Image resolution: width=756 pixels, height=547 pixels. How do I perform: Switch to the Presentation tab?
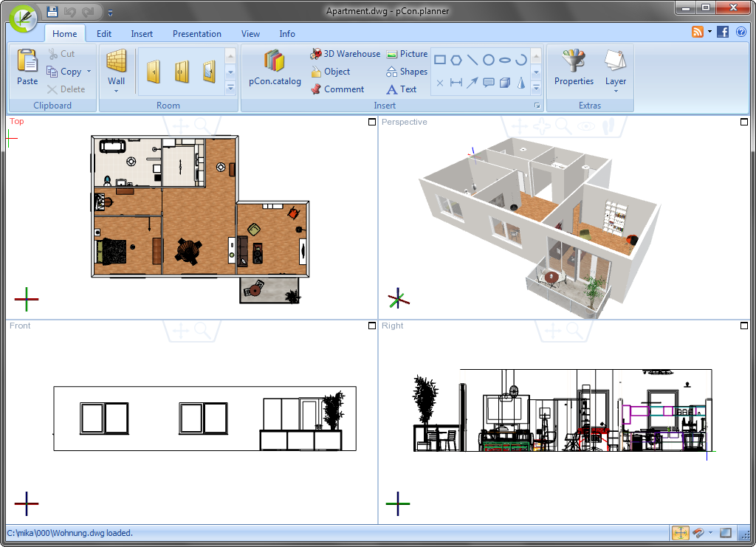click(196, 34)
